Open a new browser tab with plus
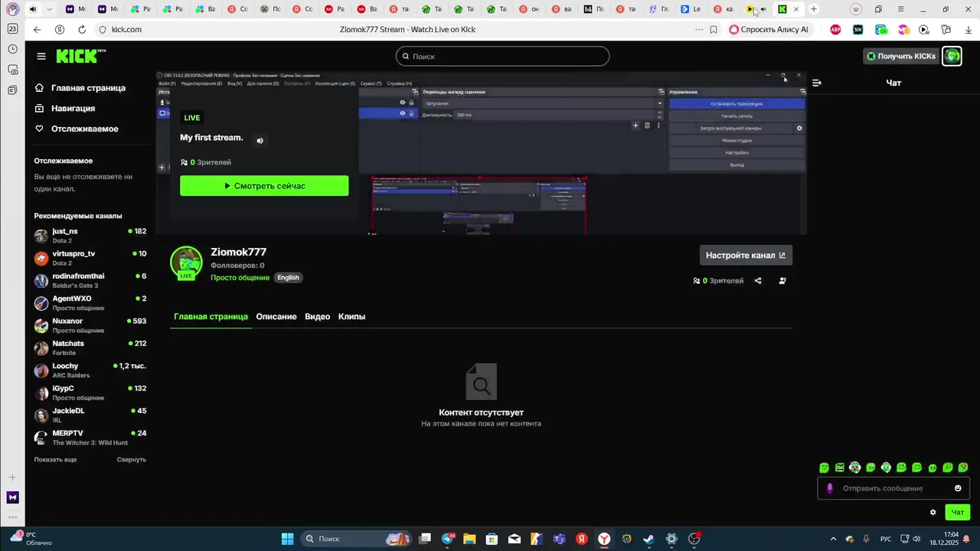This screenshot has width=980, height=551. 814,9
